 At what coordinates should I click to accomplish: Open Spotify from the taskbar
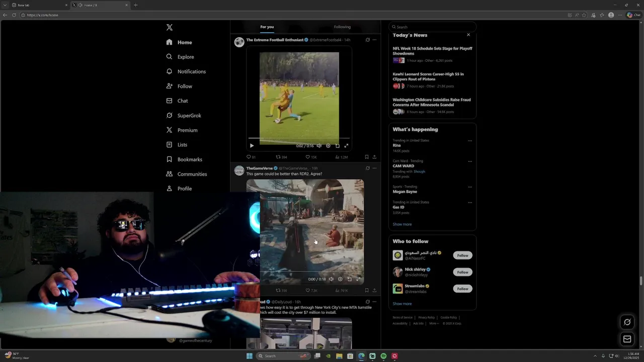click(x=383, y=356)
